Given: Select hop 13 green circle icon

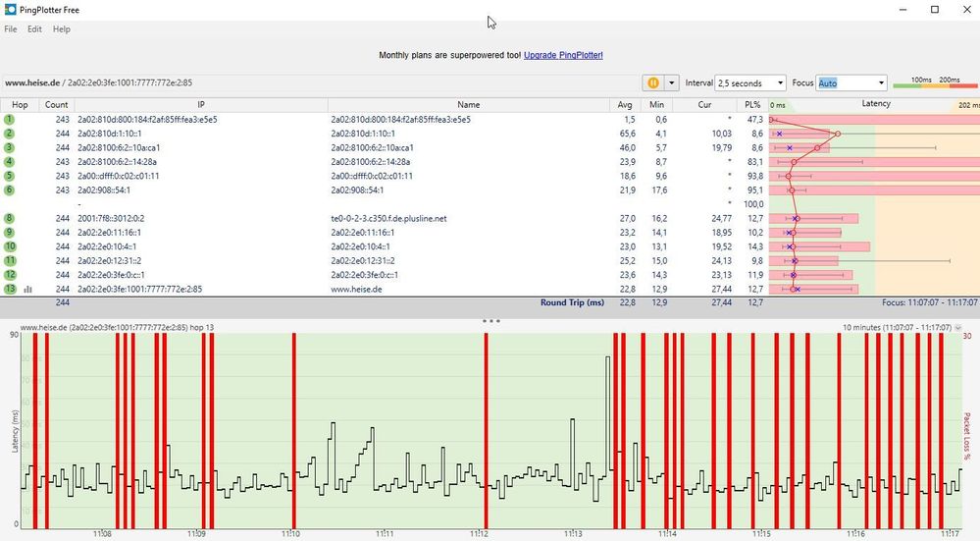Looking at the screenshot, I should coord(10,289).
